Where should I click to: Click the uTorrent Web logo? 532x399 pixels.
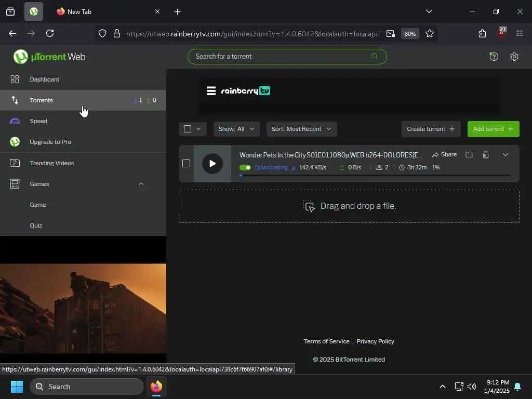(49, 57)
